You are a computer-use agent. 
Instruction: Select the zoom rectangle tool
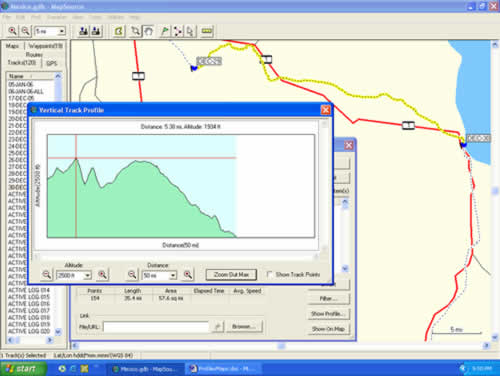point(135,31)
